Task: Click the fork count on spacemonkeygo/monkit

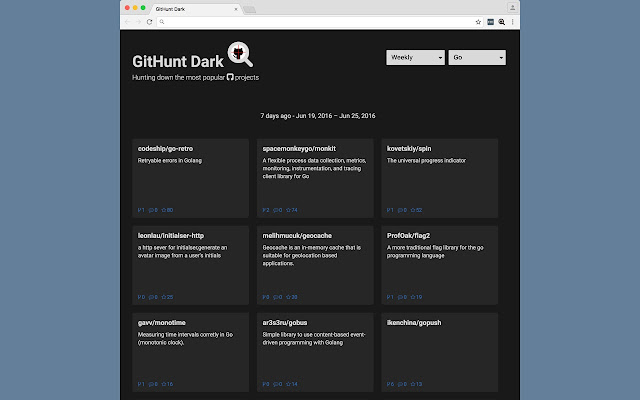Action: 266,210
